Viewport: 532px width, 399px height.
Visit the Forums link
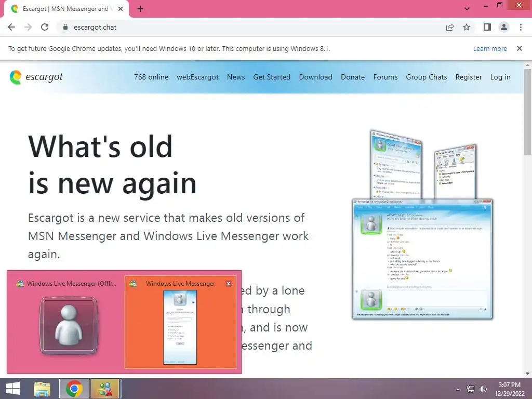pyautogui.click(x=385, y=77)
